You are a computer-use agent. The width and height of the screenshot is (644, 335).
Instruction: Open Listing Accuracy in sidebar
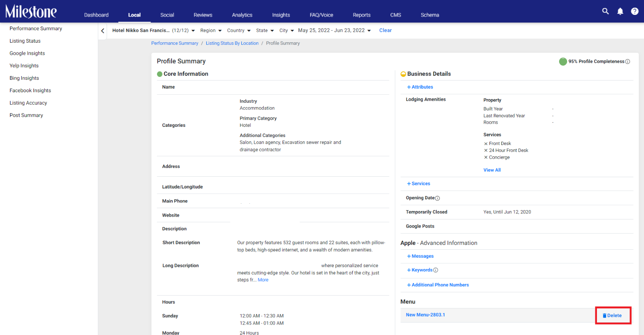pos(28,103)
